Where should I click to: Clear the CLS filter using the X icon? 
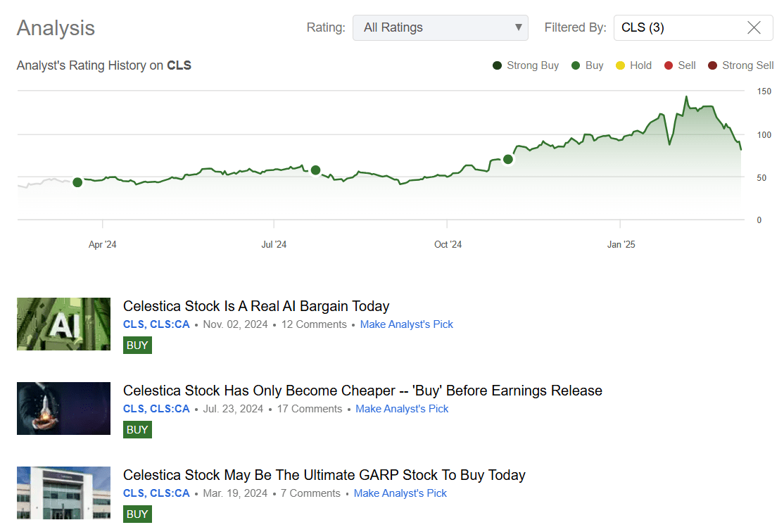(754, 27)
